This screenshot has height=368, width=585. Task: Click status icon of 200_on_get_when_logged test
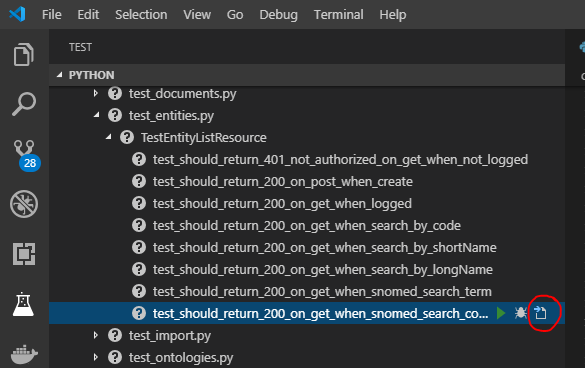[139, 203]
